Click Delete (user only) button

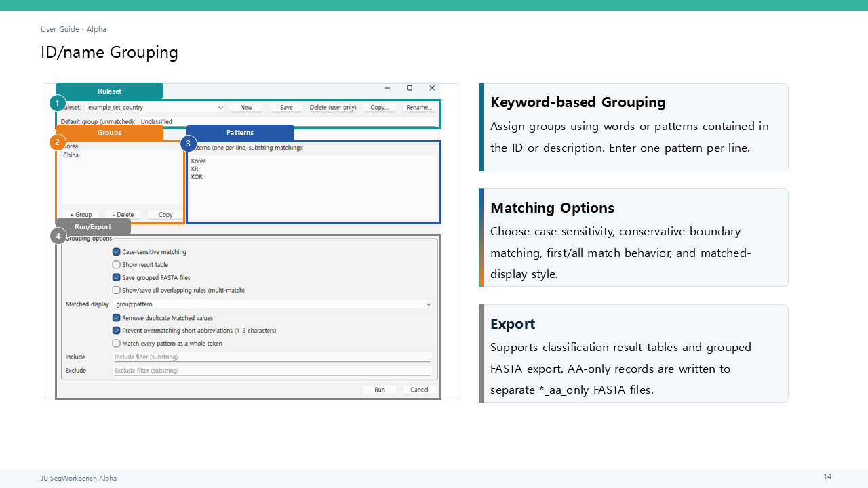click(333, 107)
